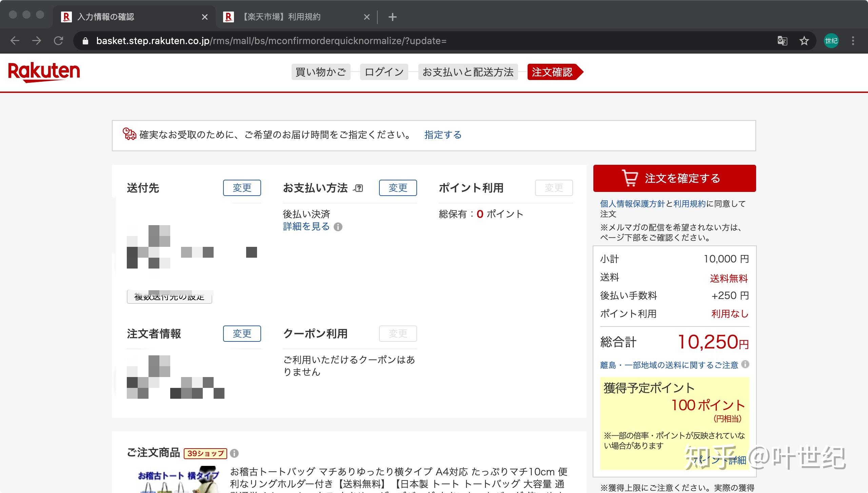The image size is (868, 493).
Task: Click 変更 button for お支払い方法
Action: pos(398,188)
